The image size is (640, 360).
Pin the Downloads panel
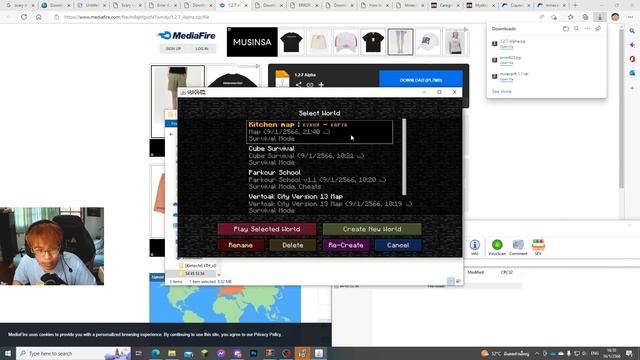598,29
